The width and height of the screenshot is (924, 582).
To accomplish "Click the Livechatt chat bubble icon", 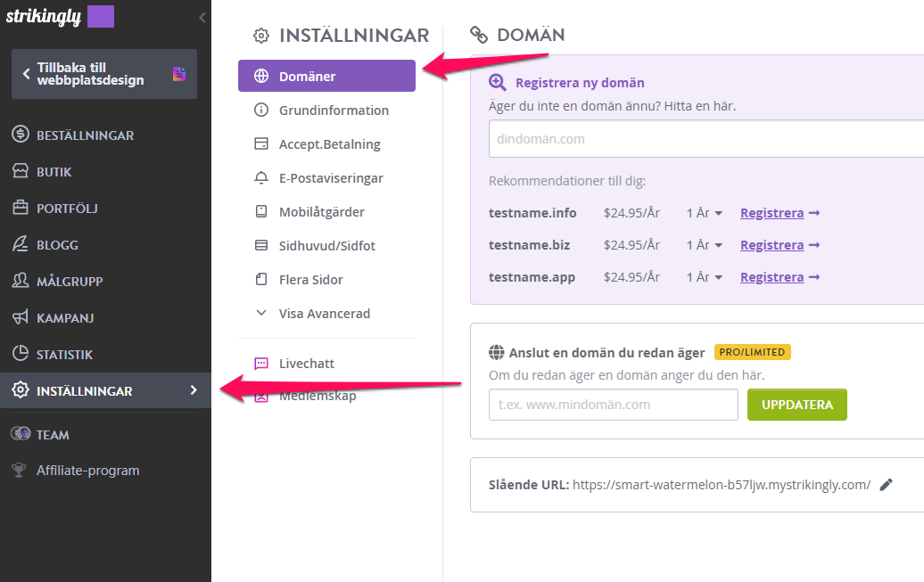I will [x=261, y=364].
